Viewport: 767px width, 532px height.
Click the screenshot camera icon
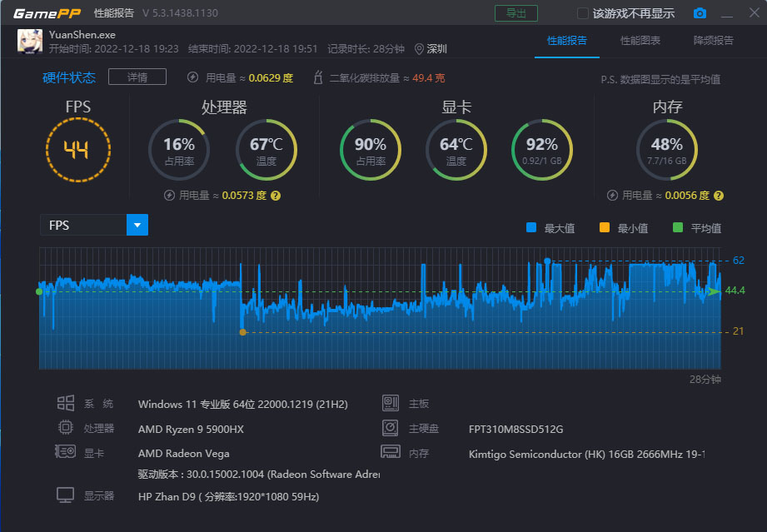(x=700, y=13)
